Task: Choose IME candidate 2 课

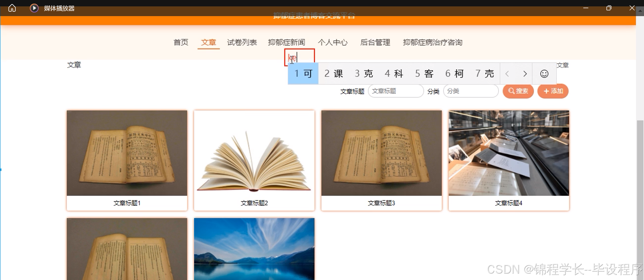Action: pos(333,74)
